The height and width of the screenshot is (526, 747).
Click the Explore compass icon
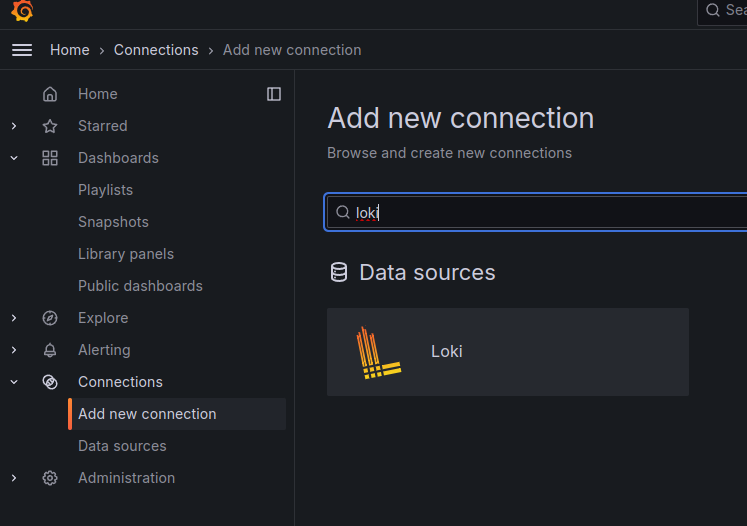[50, 318]
